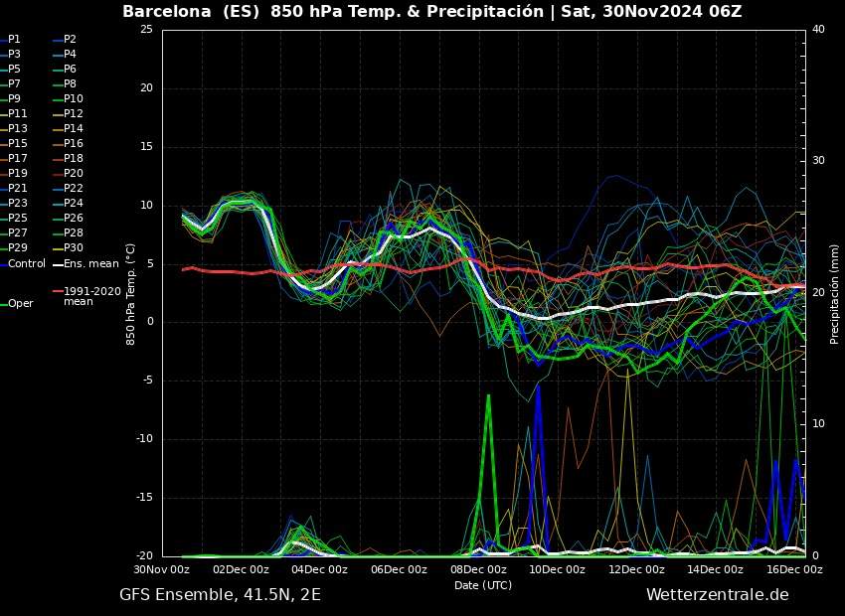Click the 850 hPa Temp. axis label
Image resolution: width=845 pixels, height=616 pixels.
(x=130, y=294)
